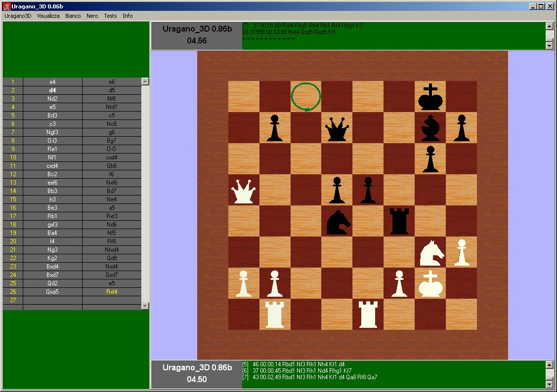Screen dimensions: 557x392
Task: Click the move list scroll up arrow
Action: coord(145,81)
